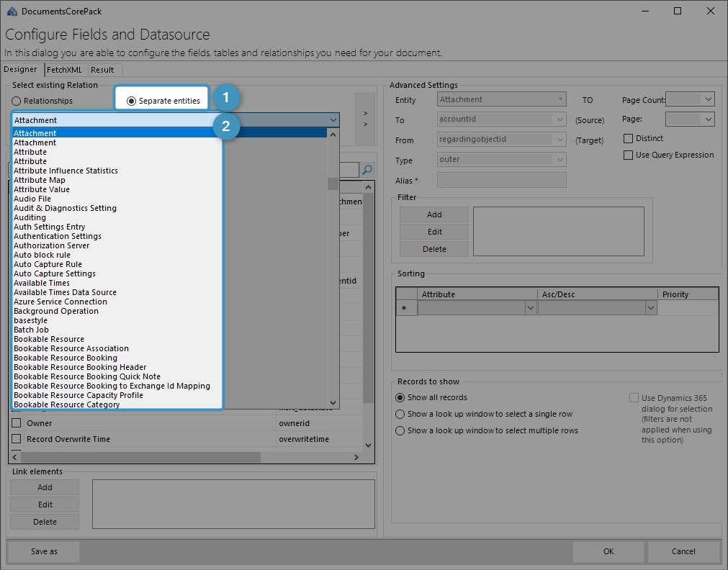
Task: Open the Page Count dropdown
Action: click(708, 99)
